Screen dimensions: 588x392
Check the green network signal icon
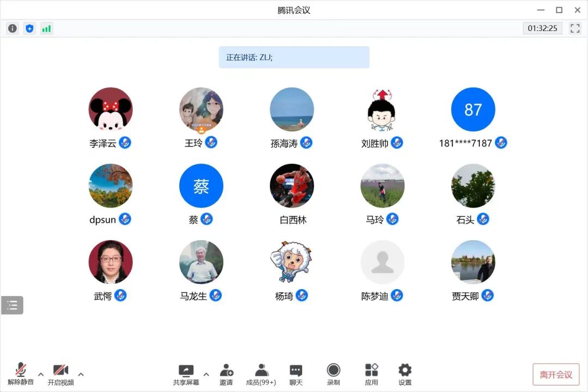click(46, 28)
